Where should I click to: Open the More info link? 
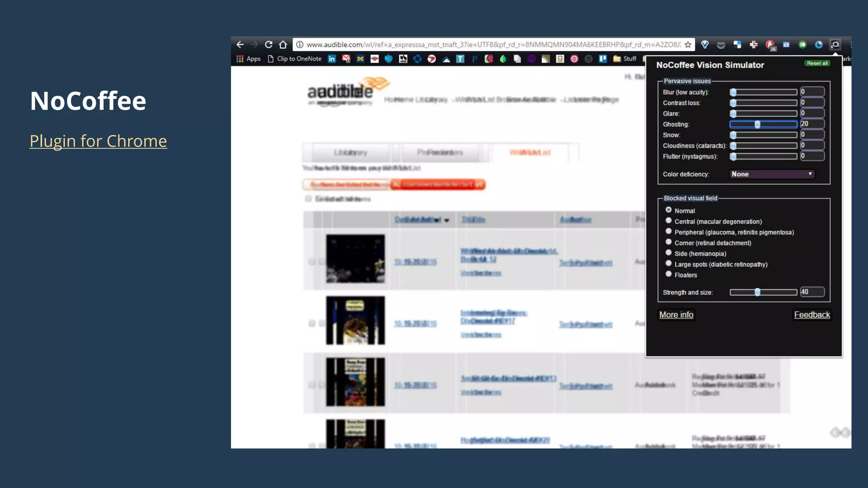tap(676, 315)
